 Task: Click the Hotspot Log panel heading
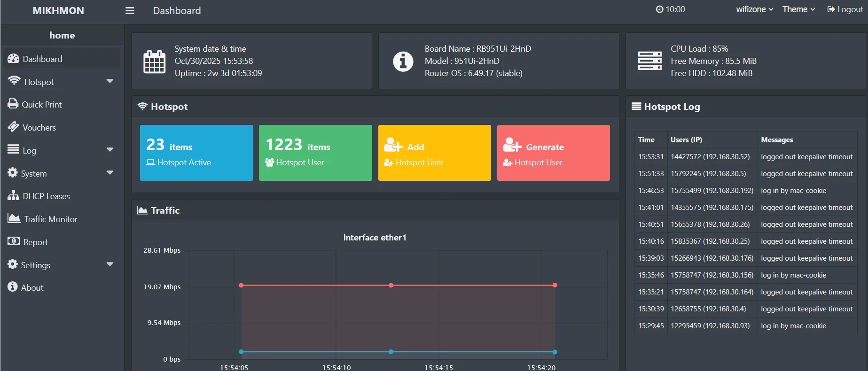[x=672, y=107]
